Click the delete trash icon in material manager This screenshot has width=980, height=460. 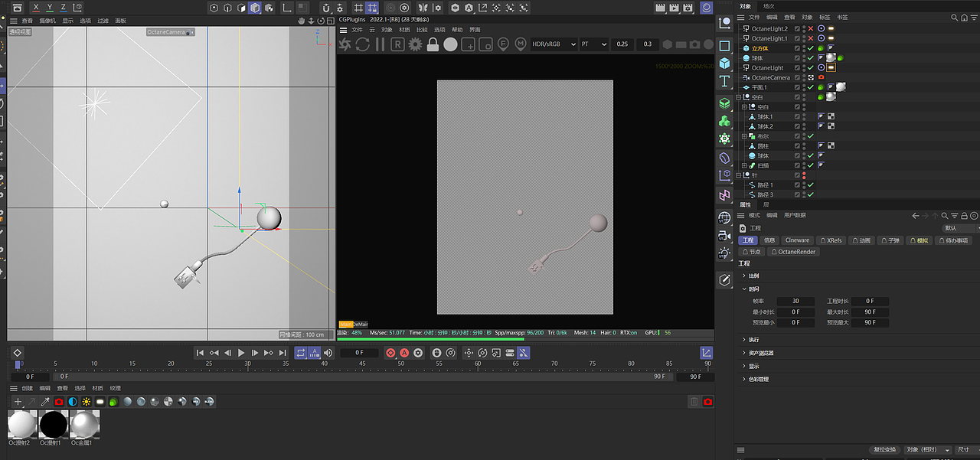click(694, 402)
